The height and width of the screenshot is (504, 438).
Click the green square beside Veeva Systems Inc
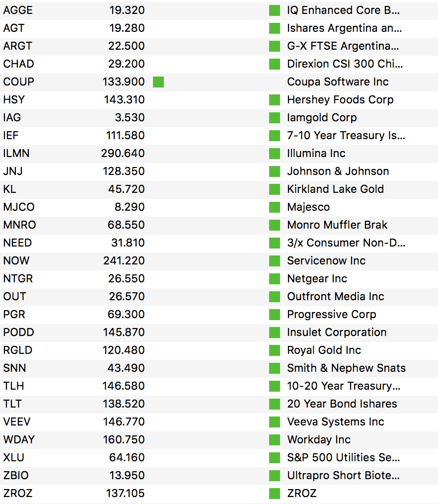point(275,422)
